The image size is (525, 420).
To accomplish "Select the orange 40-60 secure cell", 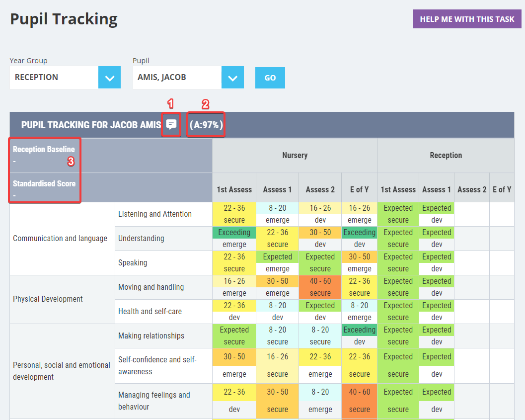I will [x=320, y=287].
